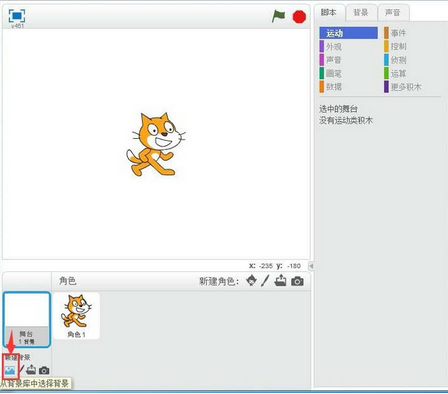Upload backdrop from file icon
448x394 pixels.
(x=31, y=370)
